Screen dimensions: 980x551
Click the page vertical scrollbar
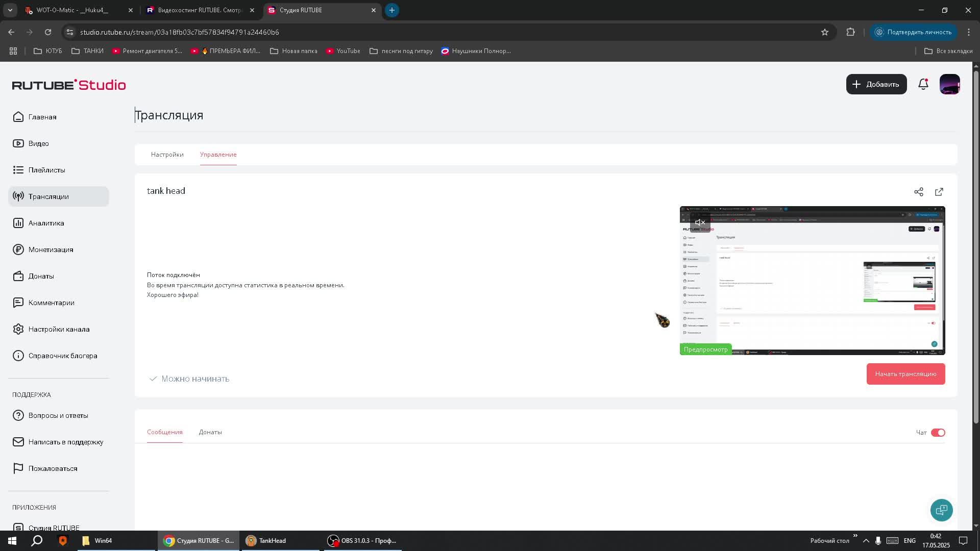[976, 247]
